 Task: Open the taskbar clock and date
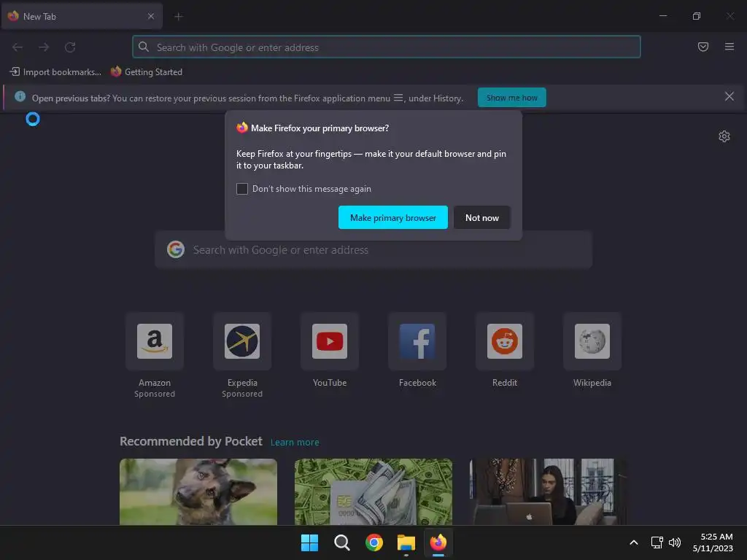click(x=713, y=542)
